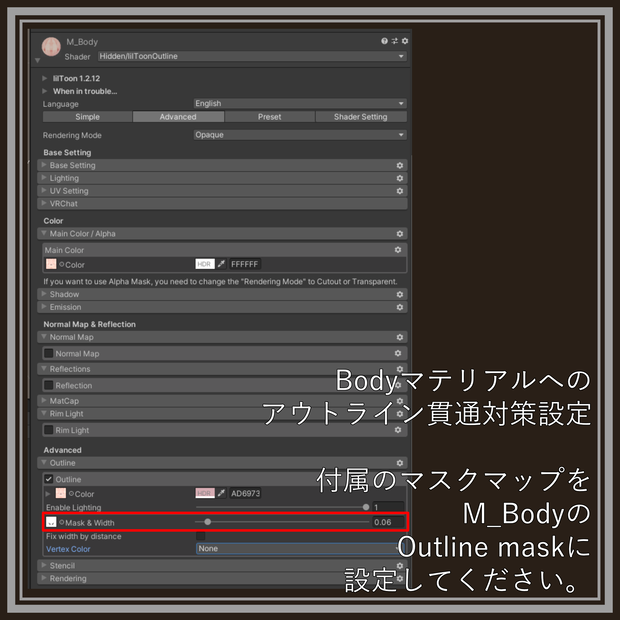
Task: Enable the Normal Map checkbox
Action: pyautogui.click(x=49, y=353)
